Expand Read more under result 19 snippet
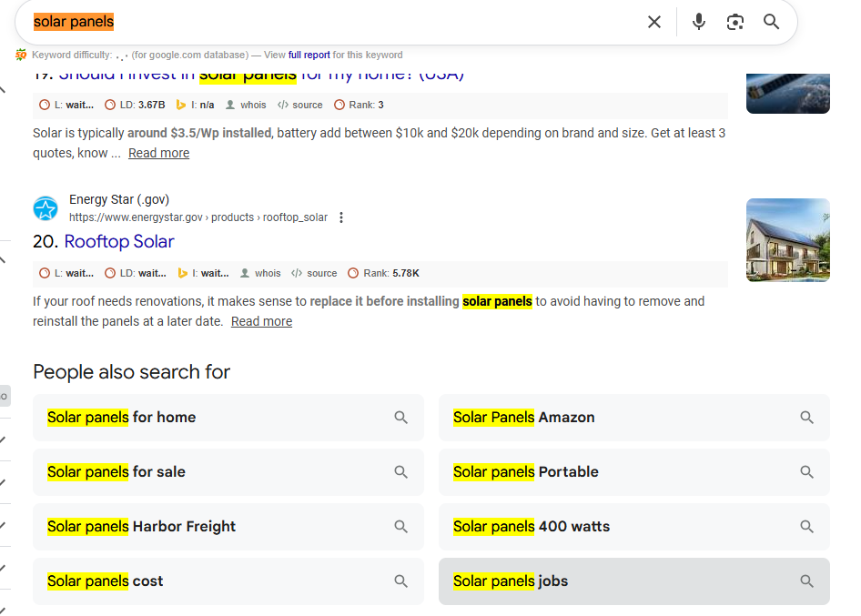Viewport: 861px width, 616px height. pos(158,153)
